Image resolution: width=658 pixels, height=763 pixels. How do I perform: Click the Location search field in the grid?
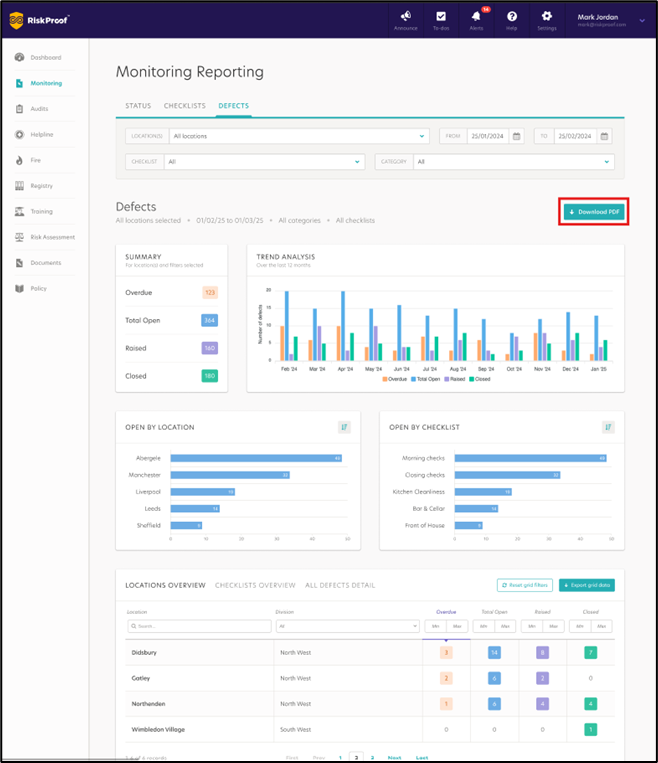[199, 626]
